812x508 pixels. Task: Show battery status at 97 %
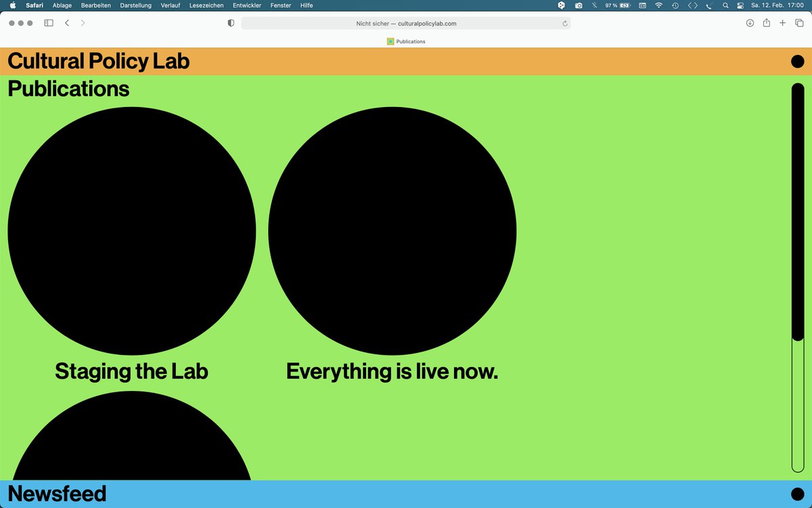(x=618, y=5)
